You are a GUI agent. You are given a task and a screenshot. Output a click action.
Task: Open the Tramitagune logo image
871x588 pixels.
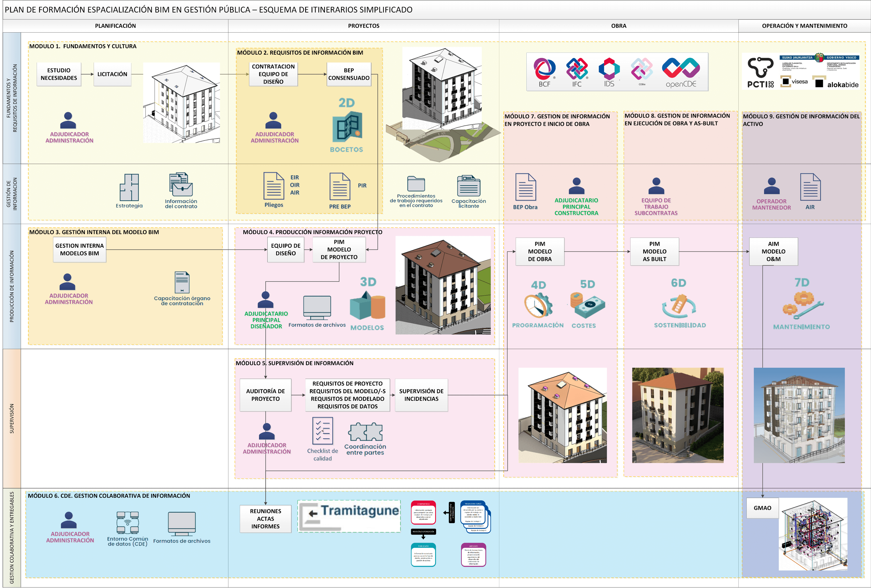[x=349, y=516]
